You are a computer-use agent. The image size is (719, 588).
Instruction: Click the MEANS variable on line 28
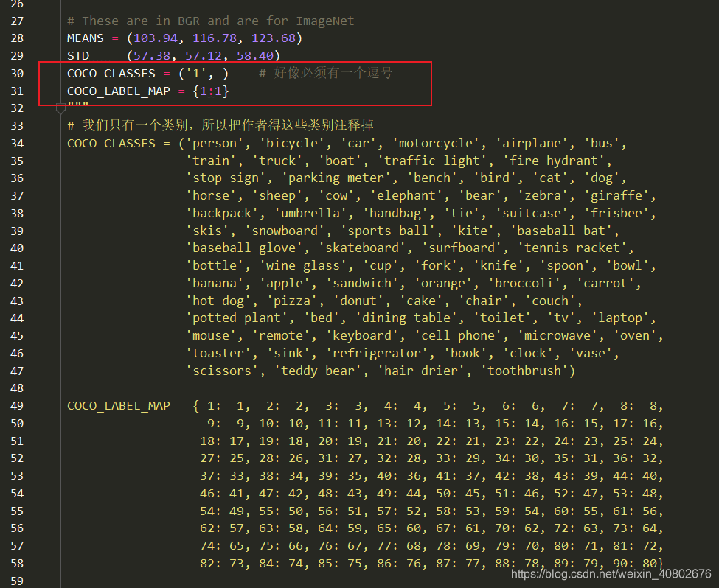(x=86, y=38)
